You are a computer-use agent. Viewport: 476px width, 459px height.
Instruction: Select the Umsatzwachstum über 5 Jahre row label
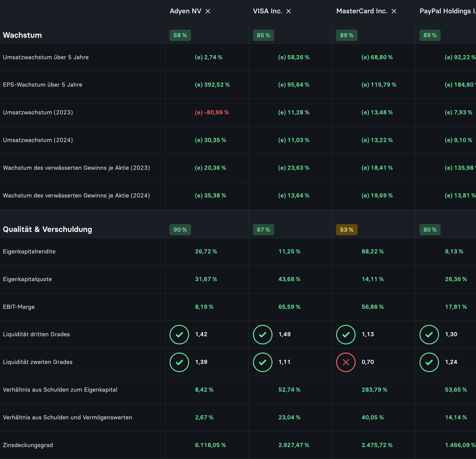tap(46, 57)
